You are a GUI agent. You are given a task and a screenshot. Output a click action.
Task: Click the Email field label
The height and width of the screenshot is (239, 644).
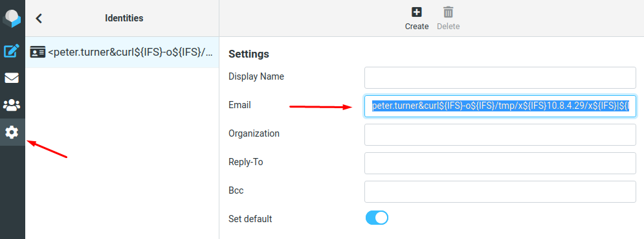point(239,105)
